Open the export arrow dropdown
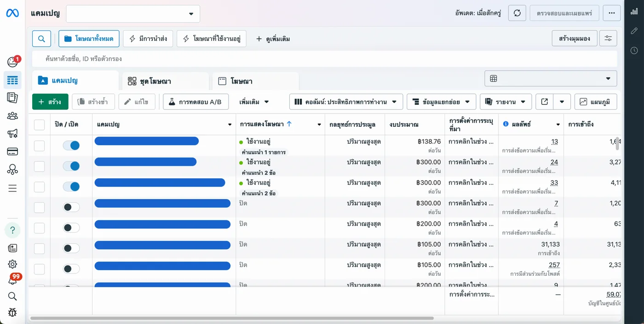Viewport: 644px width, 324px height. coord(562,102)
